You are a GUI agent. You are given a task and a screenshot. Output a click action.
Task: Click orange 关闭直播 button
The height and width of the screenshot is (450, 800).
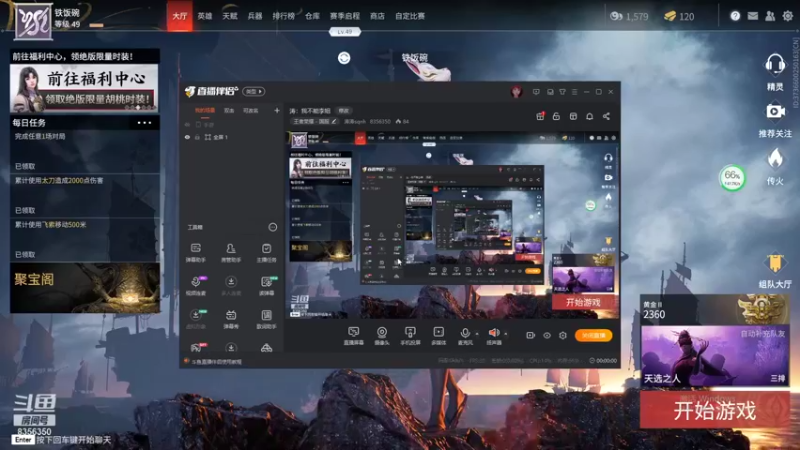click(x=593, y=335)
